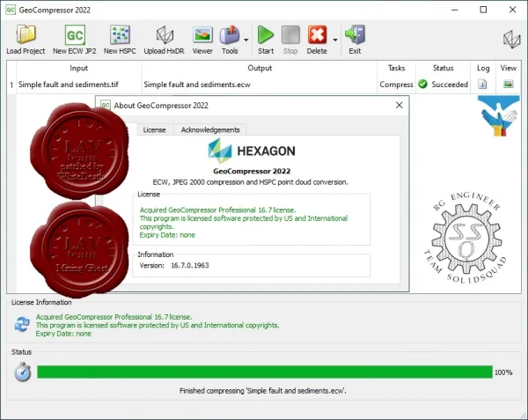Click the Status column header
Image resolution: width=528 pixels, height=420 pixels.
(444, 68)
